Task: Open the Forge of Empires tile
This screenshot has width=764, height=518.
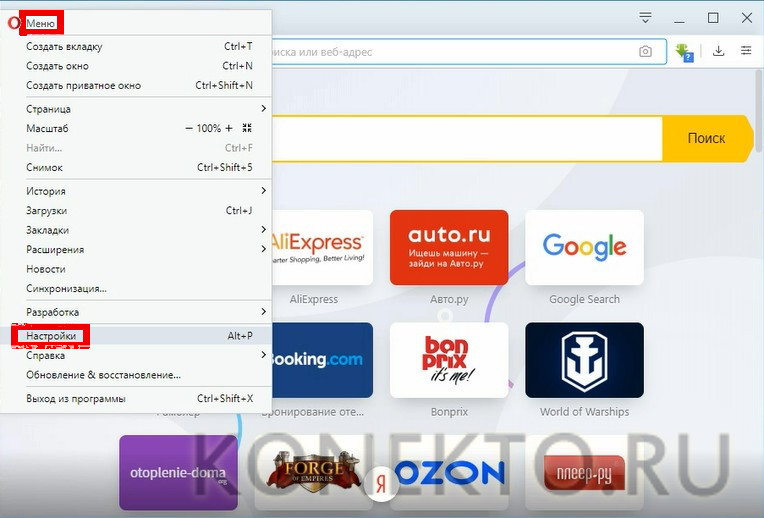Action: pyautogui.click(x=314, y=473)
